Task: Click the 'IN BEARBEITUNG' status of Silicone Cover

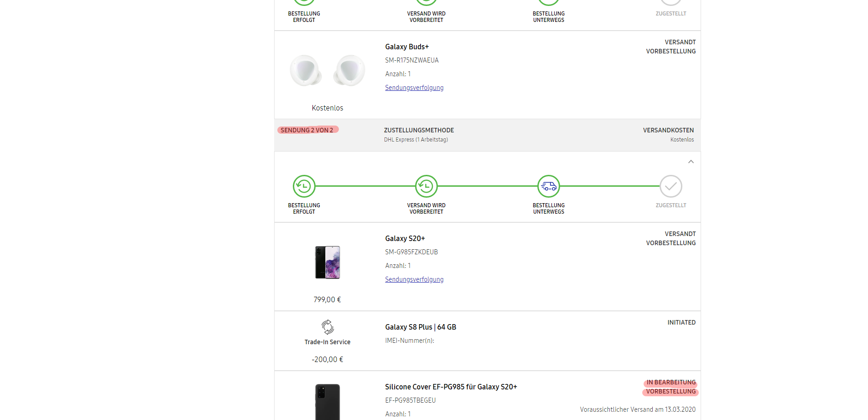Action: 671,382
